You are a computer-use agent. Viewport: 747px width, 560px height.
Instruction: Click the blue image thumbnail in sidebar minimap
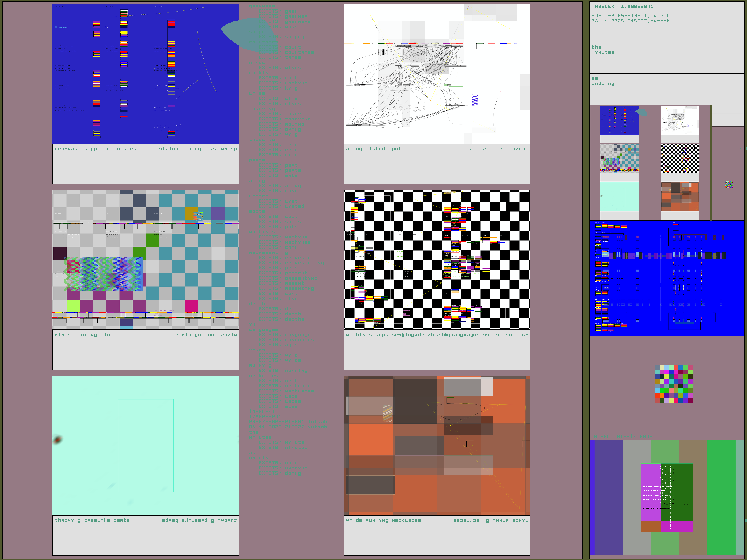tap(619, 120)
